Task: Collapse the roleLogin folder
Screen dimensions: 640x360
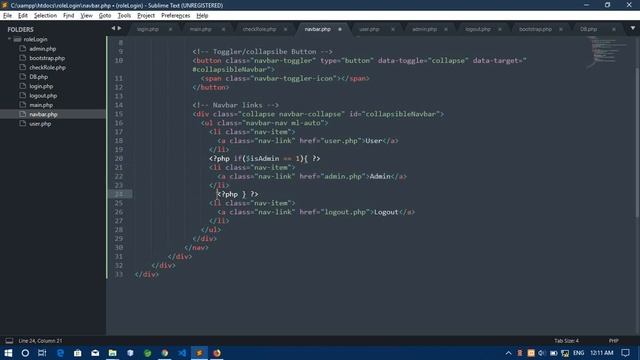Action: 9,39
